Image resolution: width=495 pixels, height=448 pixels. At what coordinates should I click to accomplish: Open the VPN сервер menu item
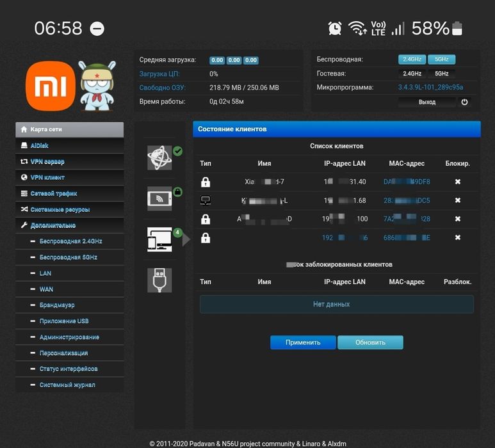(69, 161)
